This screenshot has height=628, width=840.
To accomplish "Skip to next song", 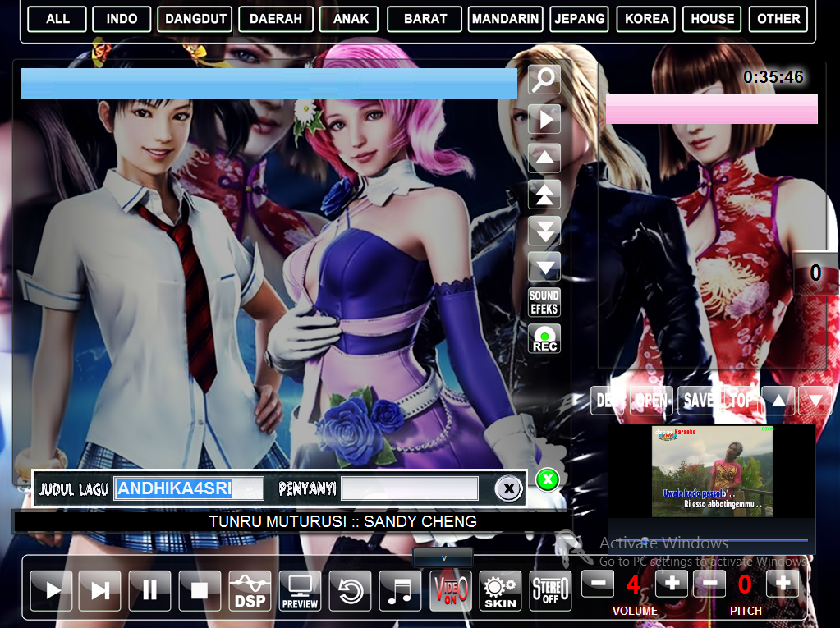I will click(x=99, y=590).
